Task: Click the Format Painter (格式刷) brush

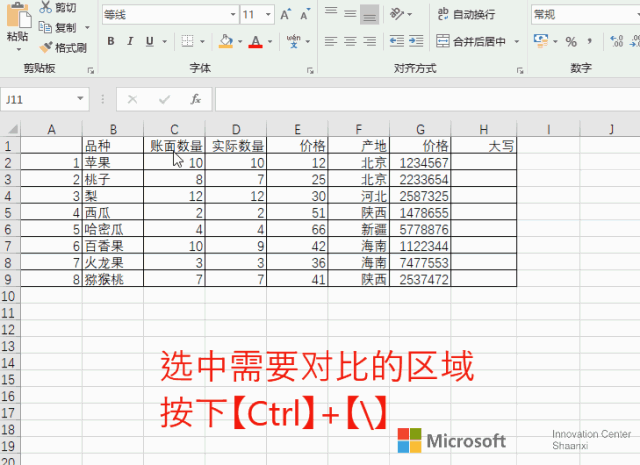Action: click(46, 47)
